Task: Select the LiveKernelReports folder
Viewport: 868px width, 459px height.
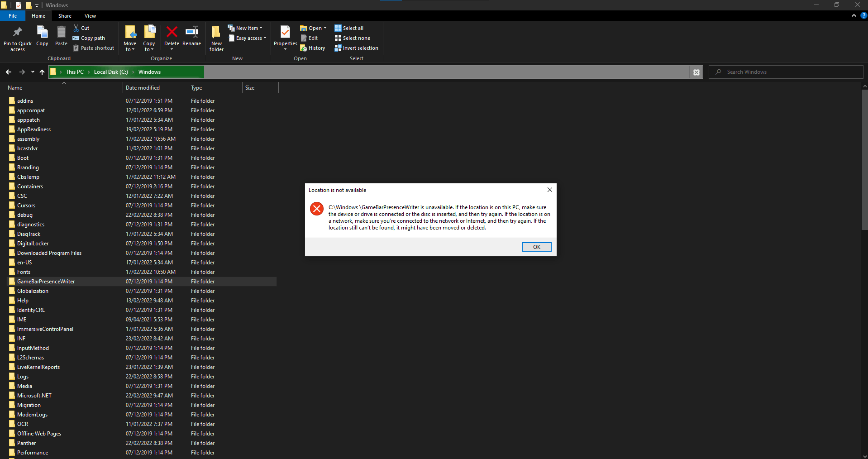Action: click(x=142, y=367)
